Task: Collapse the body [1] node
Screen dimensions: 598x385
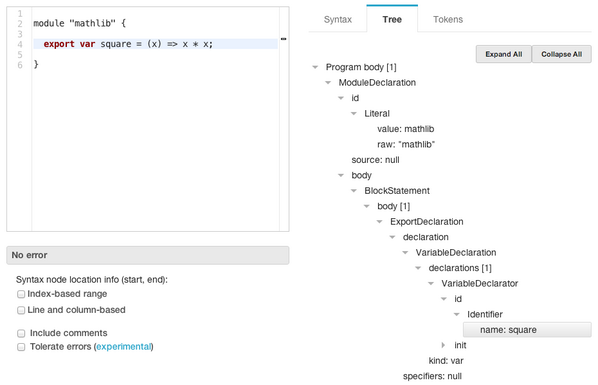Action: coord(367,206)
